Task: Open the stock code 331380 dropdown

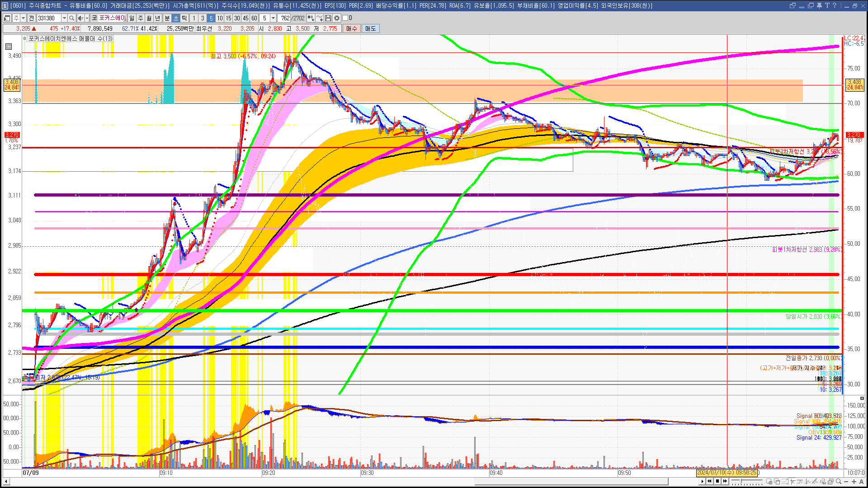Action: (64, 18)
